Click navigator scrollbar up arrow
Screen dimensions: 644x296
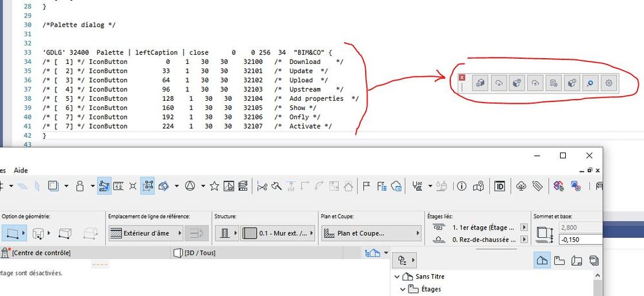598,276
